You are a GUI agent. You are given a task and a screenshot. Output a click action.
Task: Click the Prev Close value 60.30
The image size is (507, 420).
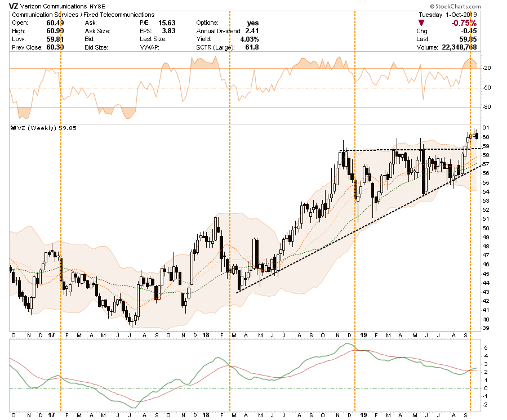pos(55,47)
